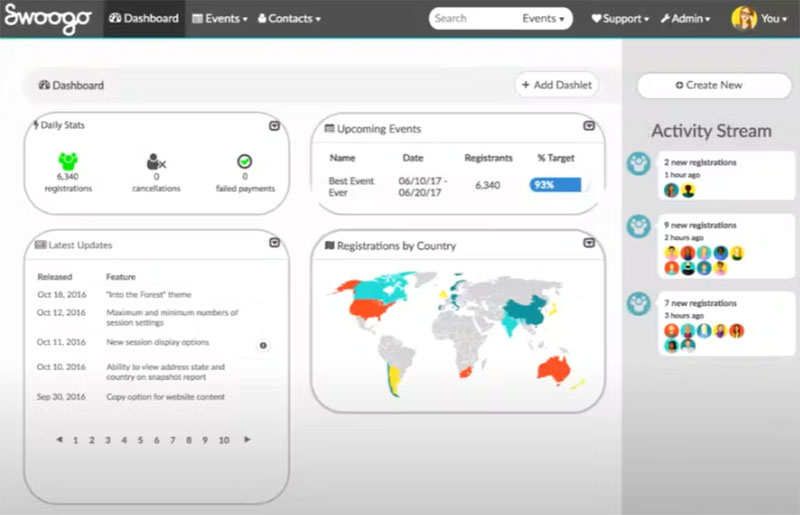Screen dimensions: 800x515
Task: Collapse the Upcoming Events dashlet toggle
Action: [589, 126]
